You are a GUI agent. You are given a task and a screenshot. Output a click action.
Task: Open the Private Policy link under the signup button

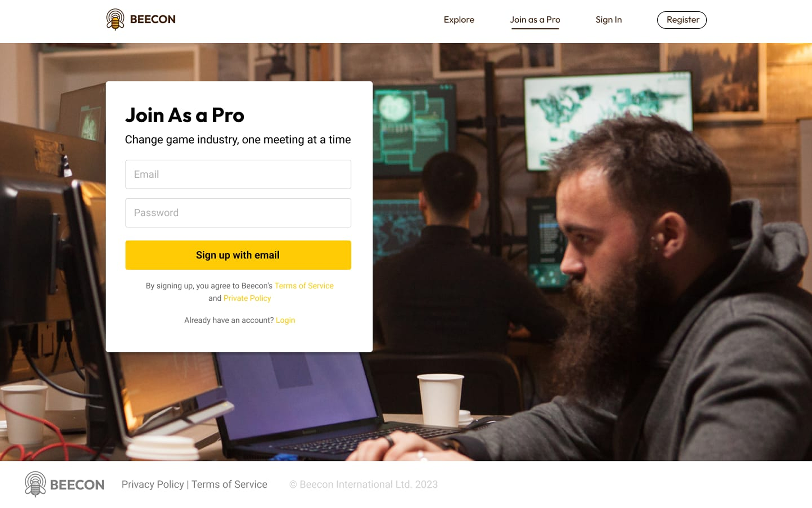point(247,298)
